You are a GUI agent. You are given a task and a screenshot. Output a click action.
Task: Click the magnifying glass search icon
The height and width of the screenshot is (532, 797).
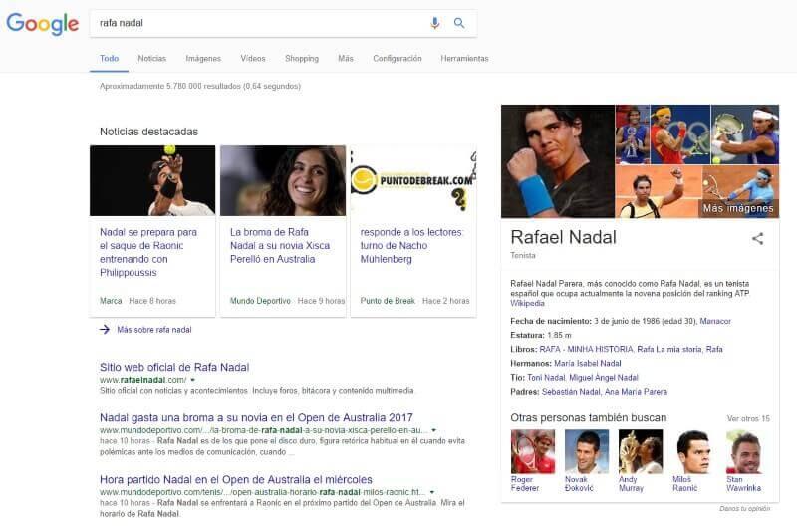pyautogui.click(x=459, y=23)
